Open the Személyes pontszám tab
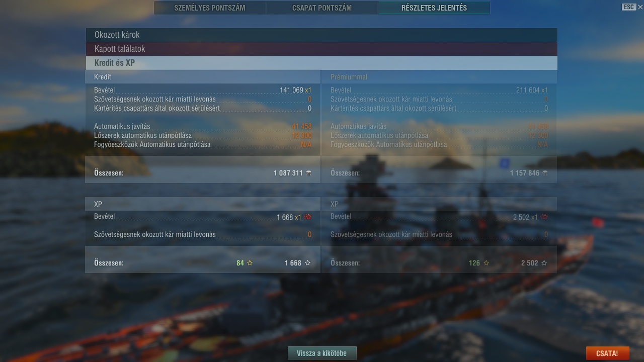Viewport: 644px width, 362px height. [210, 8]
